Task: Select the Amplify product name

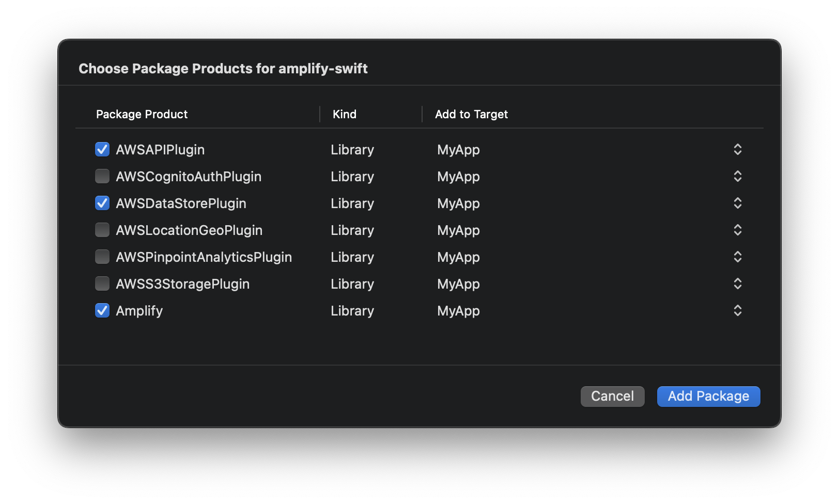Action: coord(139,311)
